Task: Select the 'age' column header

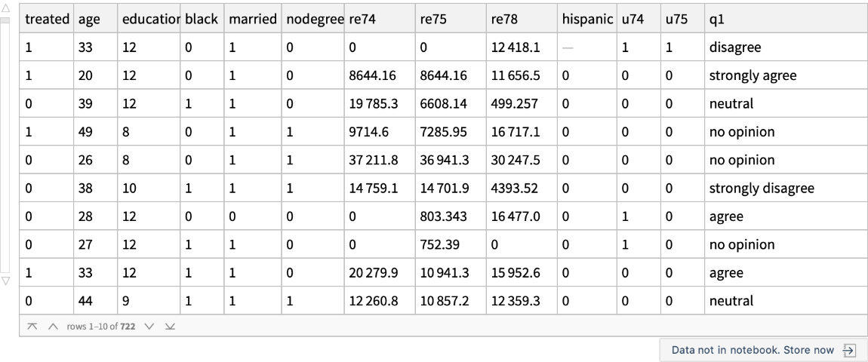Action: click(x=91, y=22)
